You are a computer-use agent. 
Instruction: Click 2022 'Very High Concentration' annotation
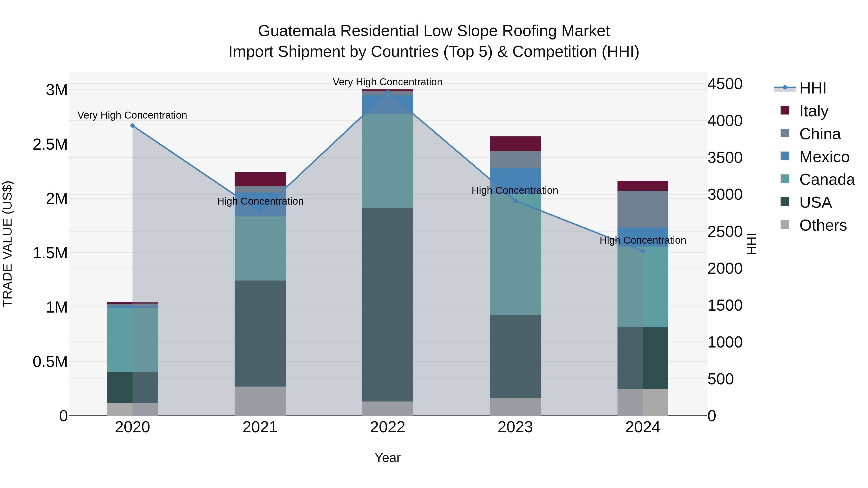(x=387, y=82)
